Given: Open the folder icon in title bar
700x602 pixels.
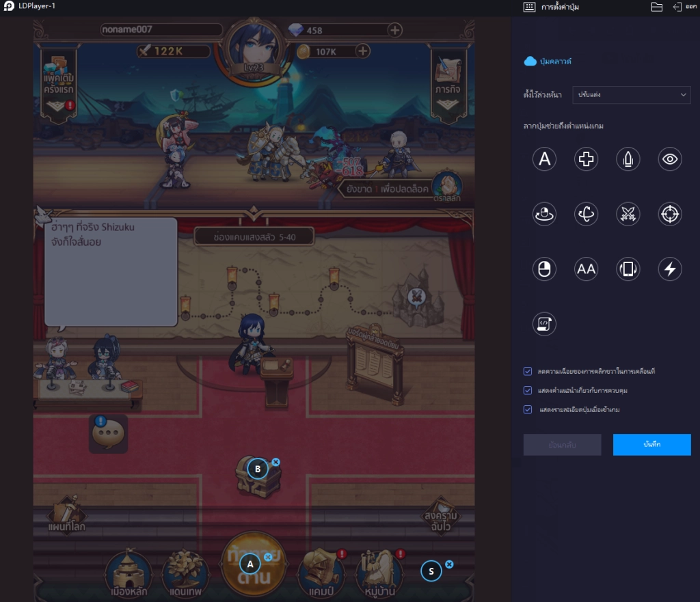Looking at the screenshot, I should pos(656,7).
